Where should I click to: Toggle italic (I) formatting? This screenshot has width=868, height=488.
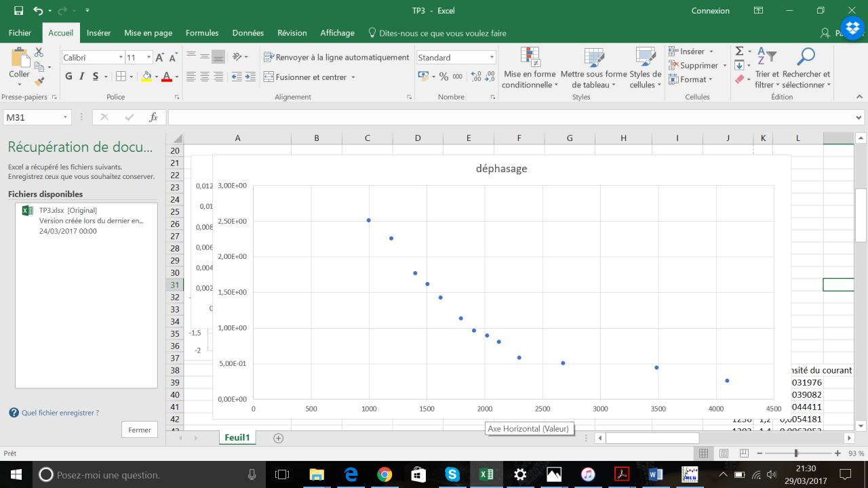[x=82, y=77]
